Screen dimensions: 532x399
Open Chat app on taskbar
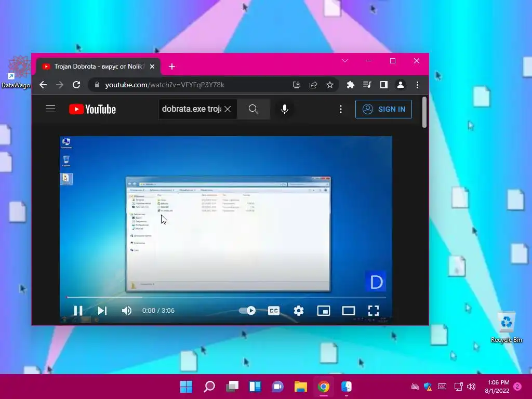(278, 387)
